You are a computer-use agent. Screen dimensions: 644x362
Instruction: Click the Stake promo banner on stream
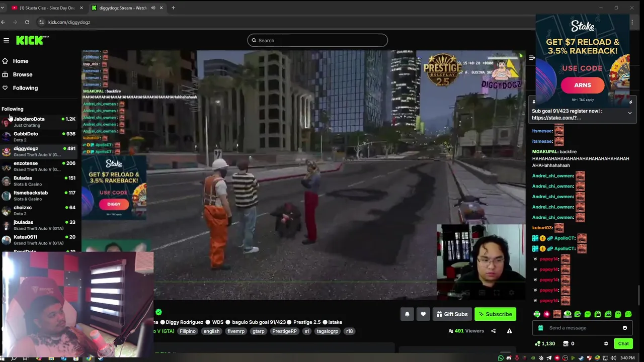114,187
